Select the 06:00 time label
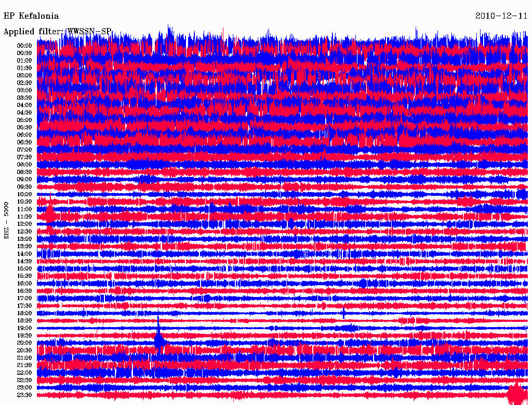This screenshot has width=532, height=405. pos(24,135)
